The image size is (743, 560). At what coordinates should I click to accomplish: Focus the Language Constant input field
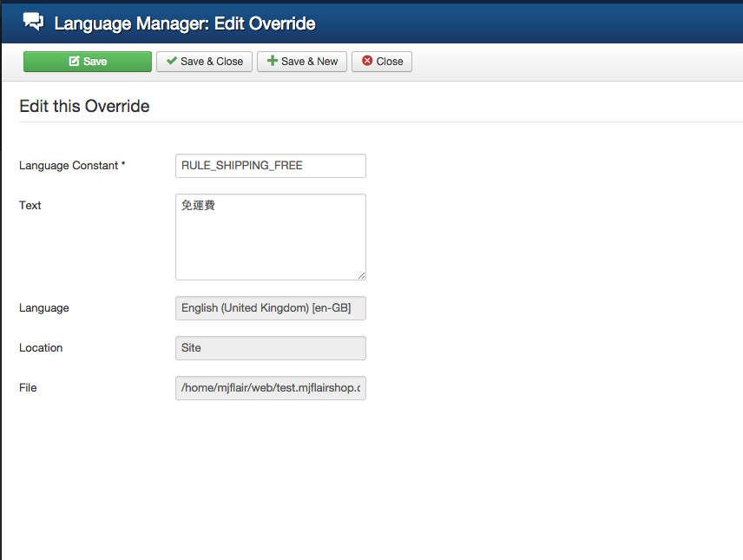[270, 166]
